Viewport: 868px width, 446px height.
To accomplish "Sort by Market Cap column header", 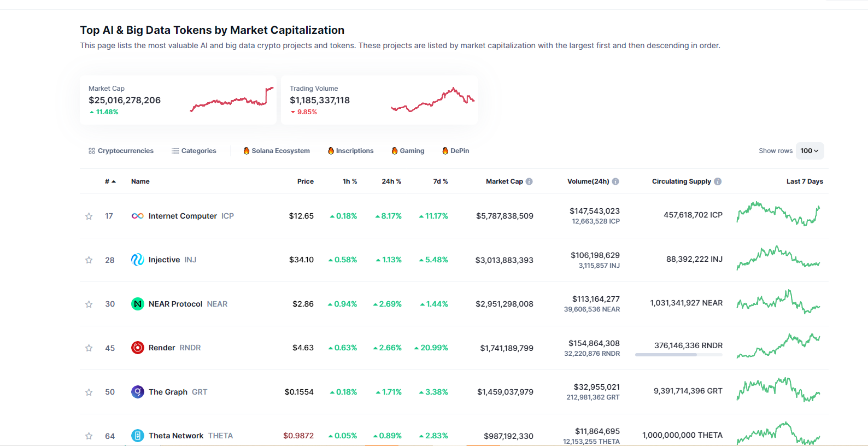I will tap(505, 181).
